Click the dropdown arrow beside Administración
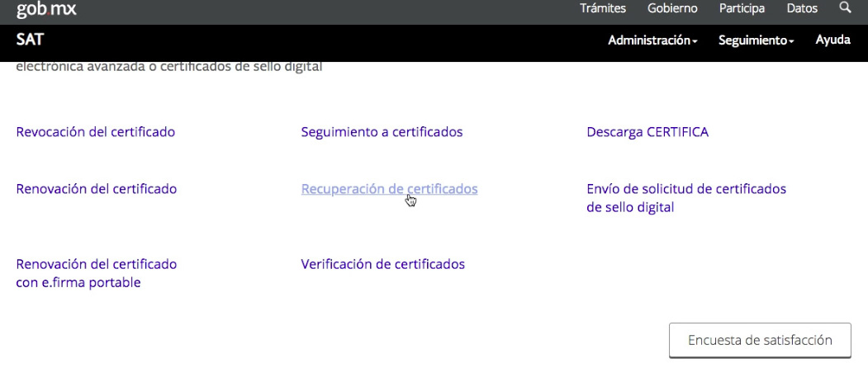Viewport: 868px width, 368px height. [x=695, y=41]
